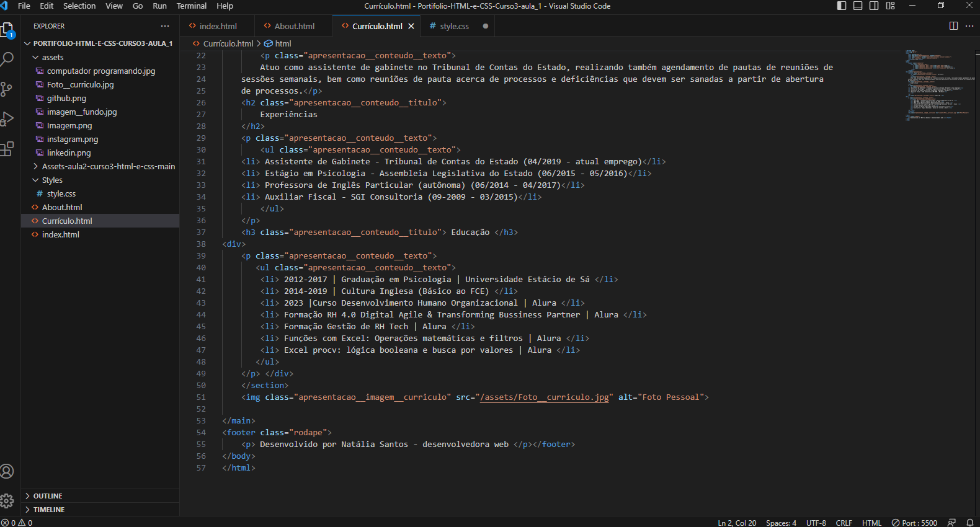The image size is (980, 527).
Task: Expand the TIMELINE section
Action: pos(100,510)
